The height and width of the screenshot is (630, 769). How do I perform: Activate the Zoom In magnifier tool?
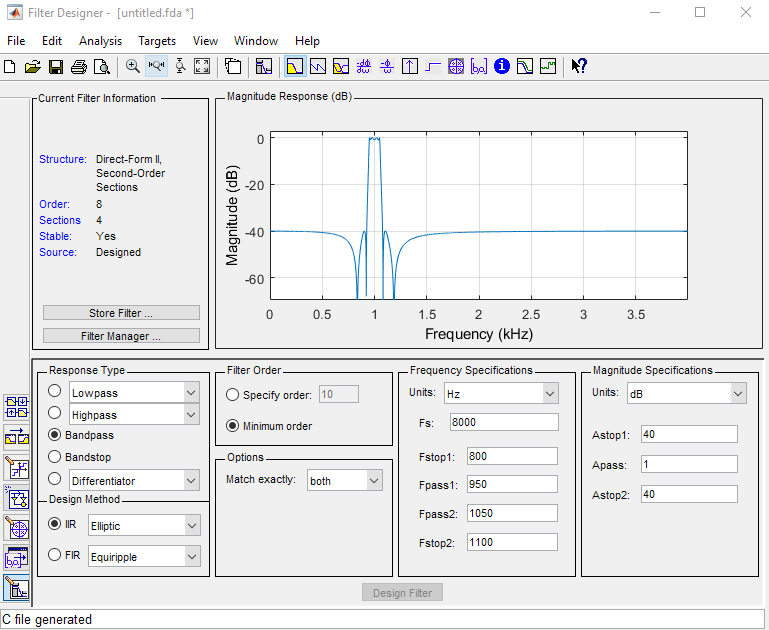click(x=132, y=66)
